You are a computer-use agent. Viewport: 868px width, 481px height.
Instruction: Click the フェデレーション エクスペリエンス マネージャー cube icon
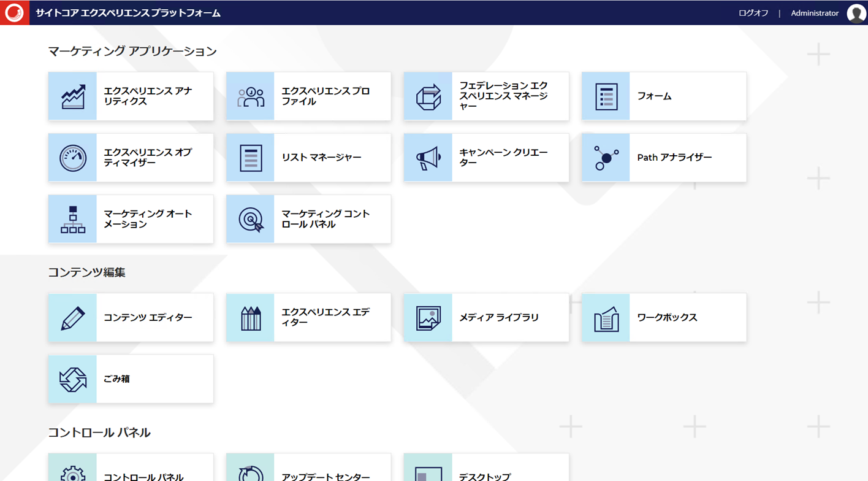(x=428, y=96)
